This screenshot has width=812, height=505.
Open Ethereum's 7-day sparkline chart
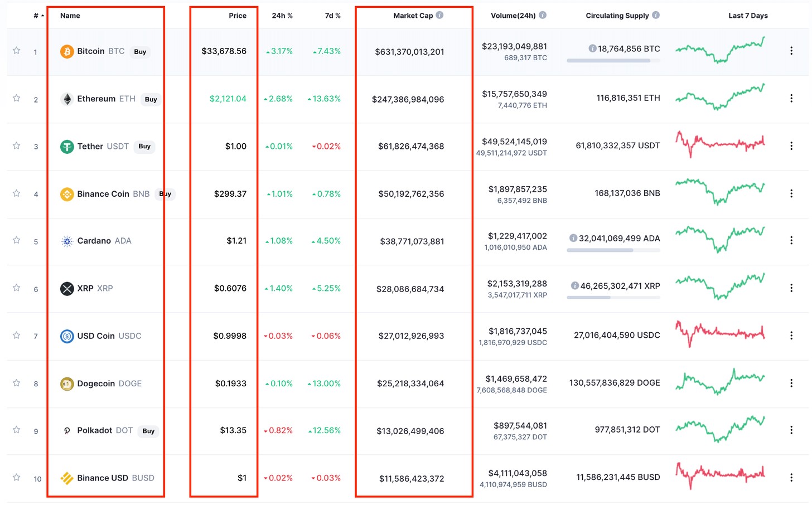point(720,97)
